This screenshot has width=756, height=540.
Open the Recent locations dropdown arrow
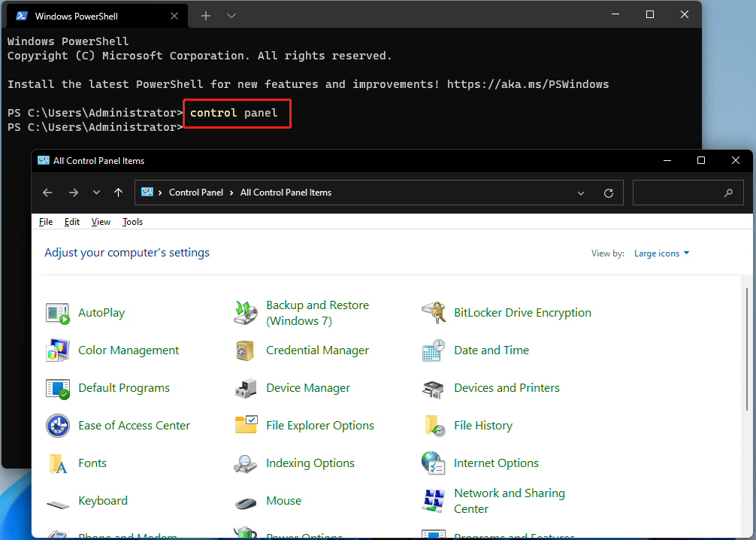pos(96,193)
